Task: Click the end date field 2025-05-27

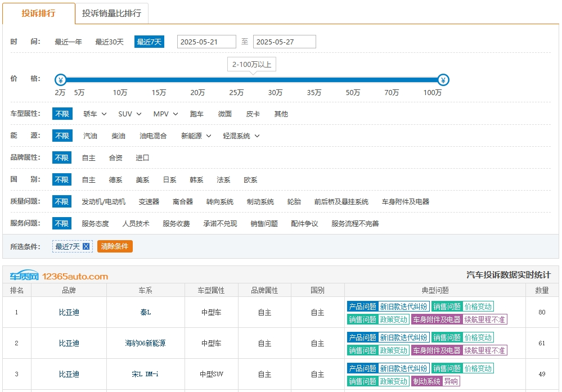Action: point(284,42)
